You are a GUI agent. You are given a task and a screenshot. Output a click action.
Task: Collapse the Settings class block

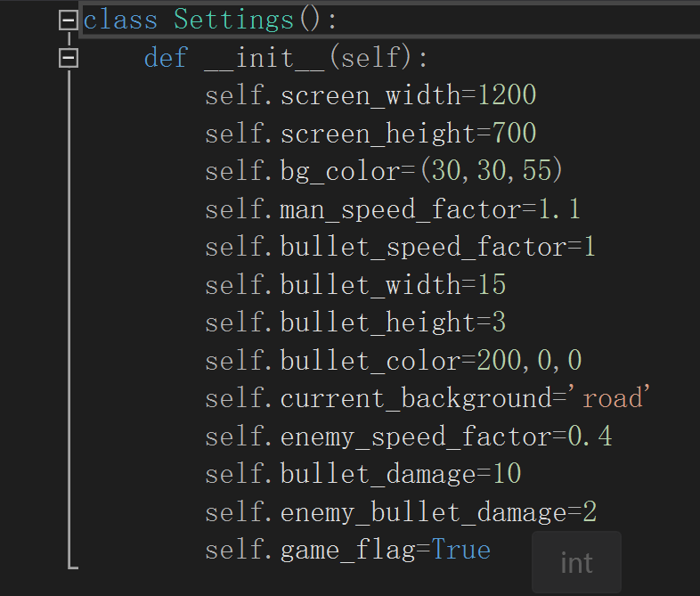[68, 20]
